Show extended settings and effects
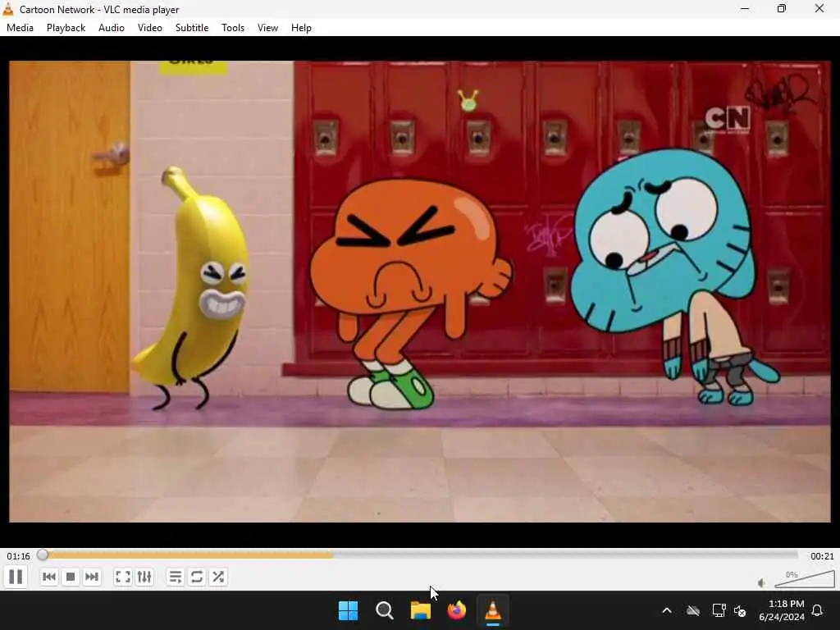The width and height of the screenshot is (840, 630). 144,577
